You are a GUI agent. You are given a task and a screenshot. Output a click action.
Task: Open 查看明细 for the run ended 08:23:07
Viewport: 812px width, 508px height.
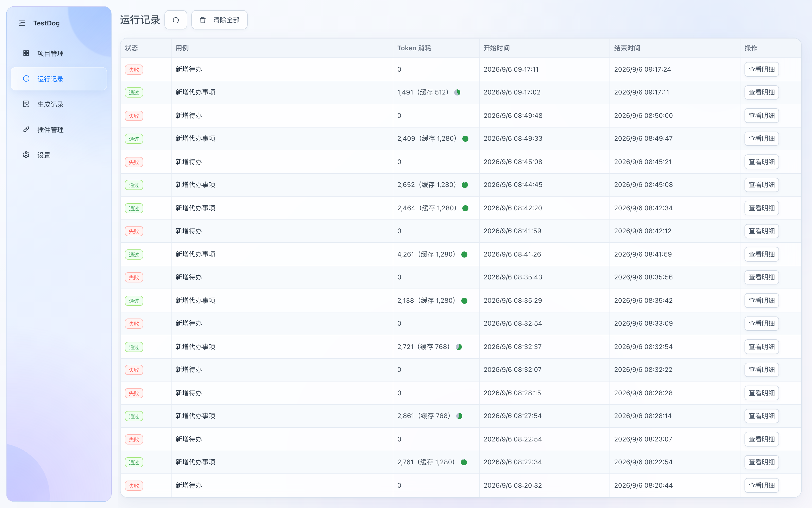(762, 439)
